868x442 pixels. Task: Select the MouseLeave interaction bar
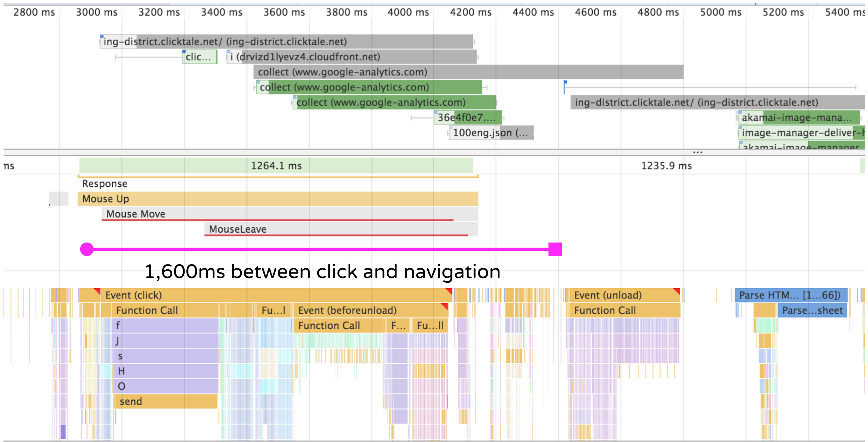(x=340, y=229)
